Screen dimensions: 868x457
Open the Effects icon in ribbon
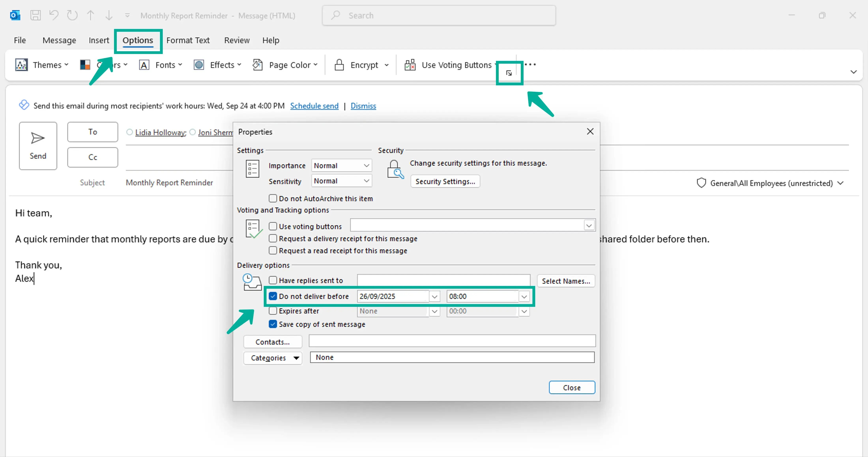tap(199, 65)
